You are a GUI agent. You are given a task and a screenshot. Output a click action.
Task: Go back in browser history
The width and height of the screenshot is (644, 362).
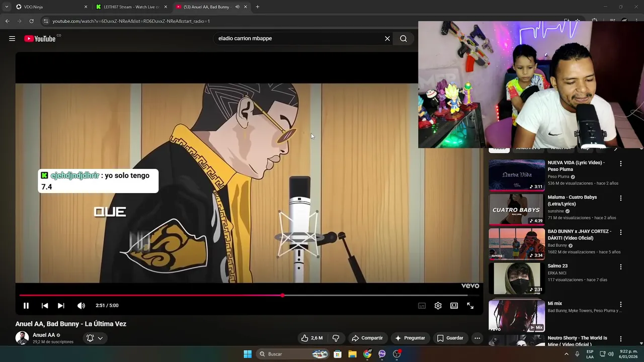pos(8,21)
